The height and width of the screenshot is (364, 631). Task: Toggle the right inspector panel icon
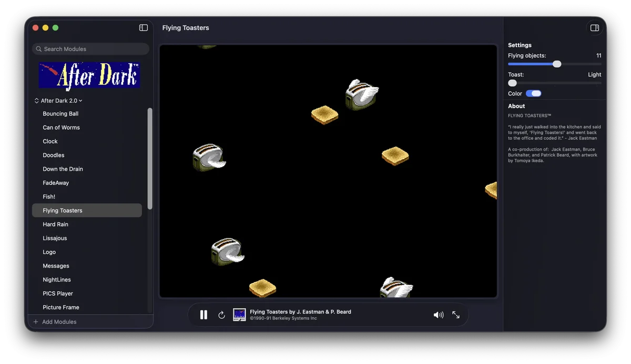(595, 28)
